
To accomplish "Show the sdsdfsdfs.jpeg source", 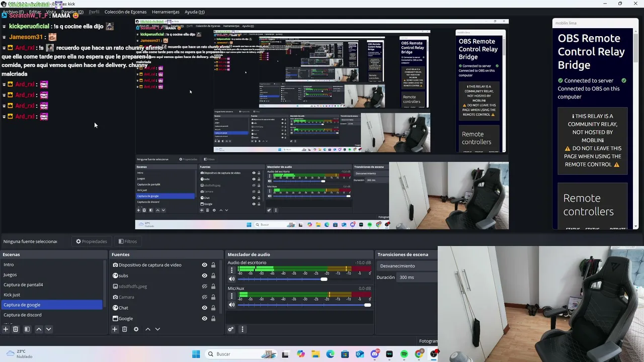I will coord(204,287).
